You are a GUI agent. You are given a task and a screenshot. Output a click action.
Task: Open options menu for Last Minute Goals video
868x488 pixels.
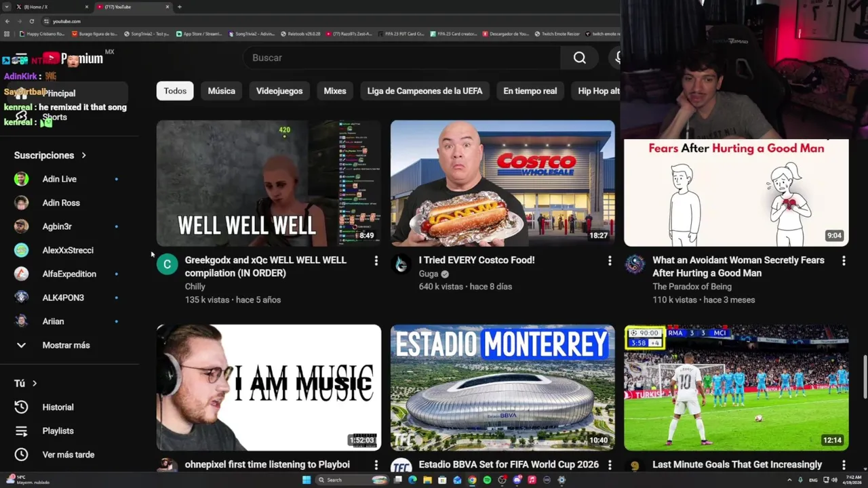point(844,465)
